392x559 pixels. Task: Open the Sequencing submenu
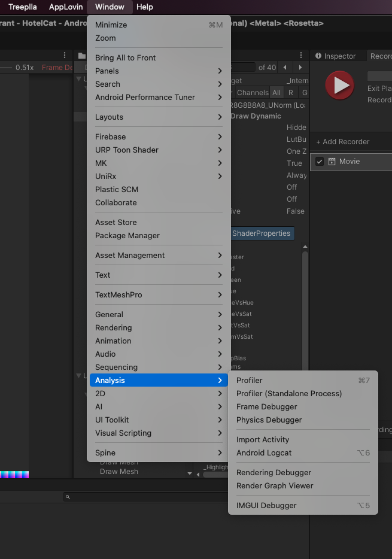159,367
